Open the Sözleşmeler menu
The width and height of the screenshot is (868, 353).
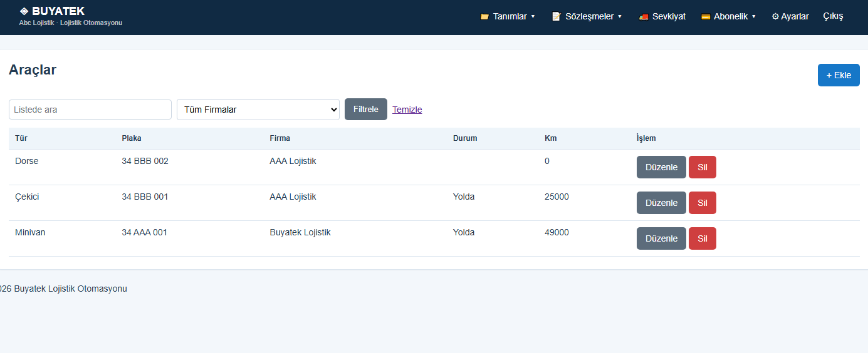[587, 17]
